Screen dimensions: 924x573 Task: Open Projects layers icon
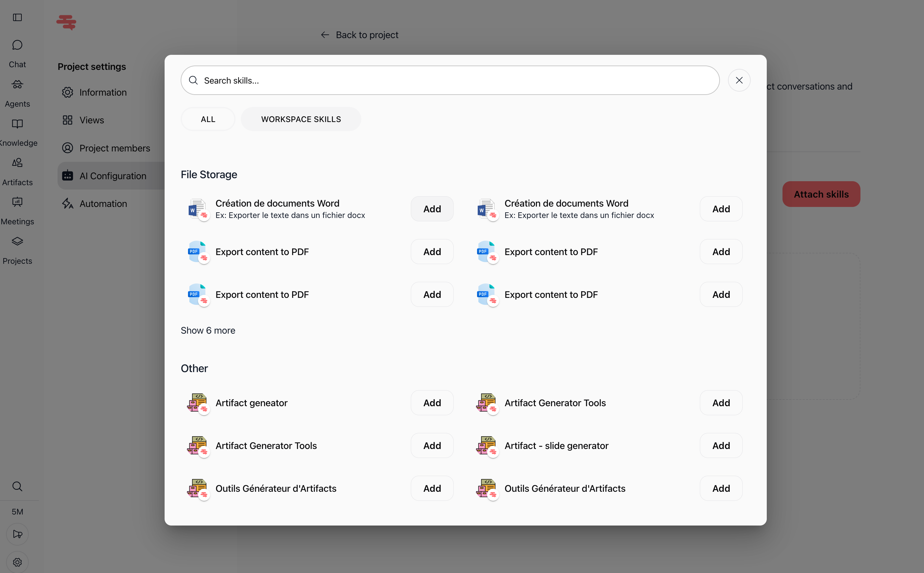(x=17, y=241)
